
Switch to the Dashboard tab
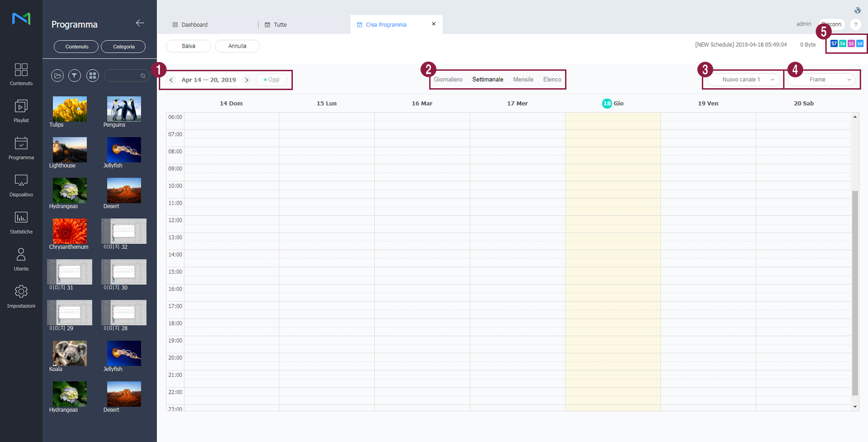(194, 25)
